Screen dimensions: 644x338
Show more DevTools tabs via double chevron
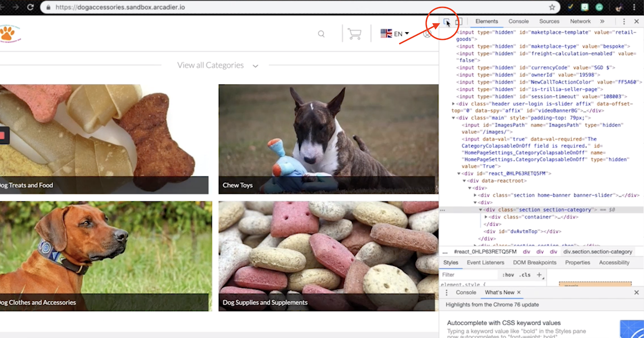602,21
